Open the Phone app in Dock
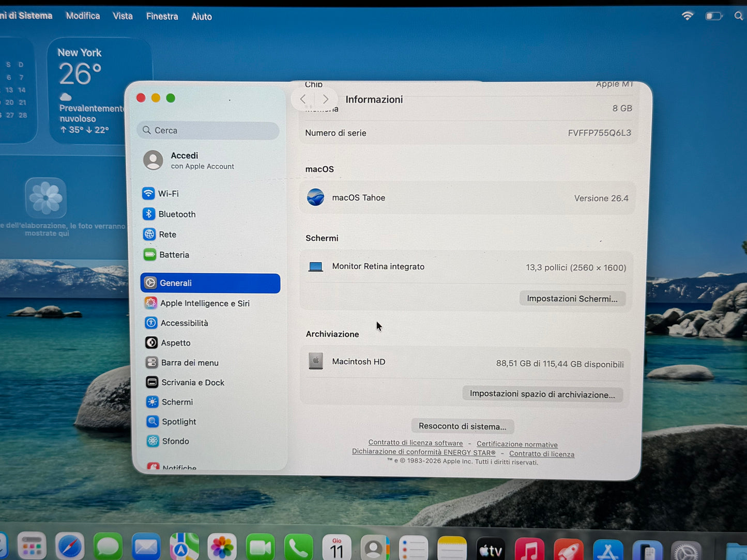Screen dimensions: 747x560 [299, 548]
